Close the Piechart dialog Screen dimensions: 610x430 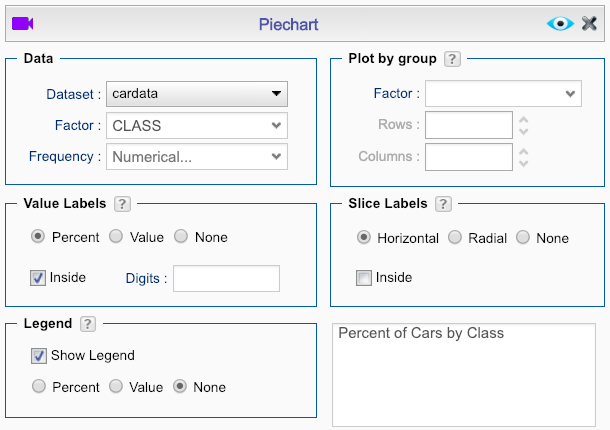tap(589, 24)
